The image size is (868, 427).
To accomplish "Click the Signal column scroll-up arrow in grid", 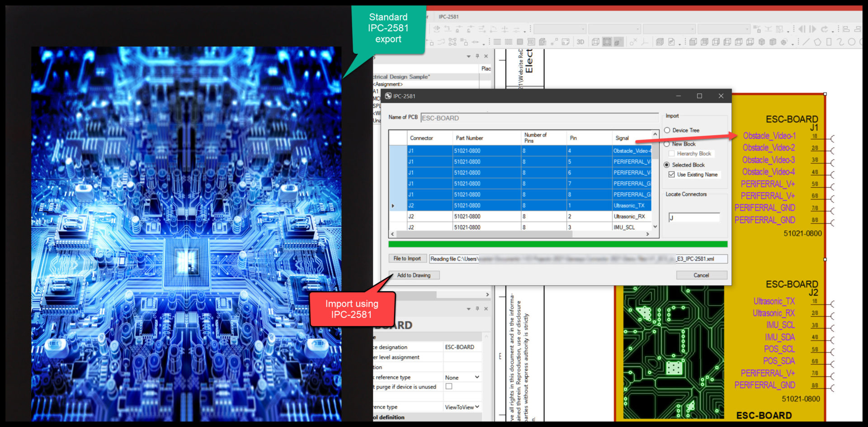I will pyautogui.click(x=655, y=133).
